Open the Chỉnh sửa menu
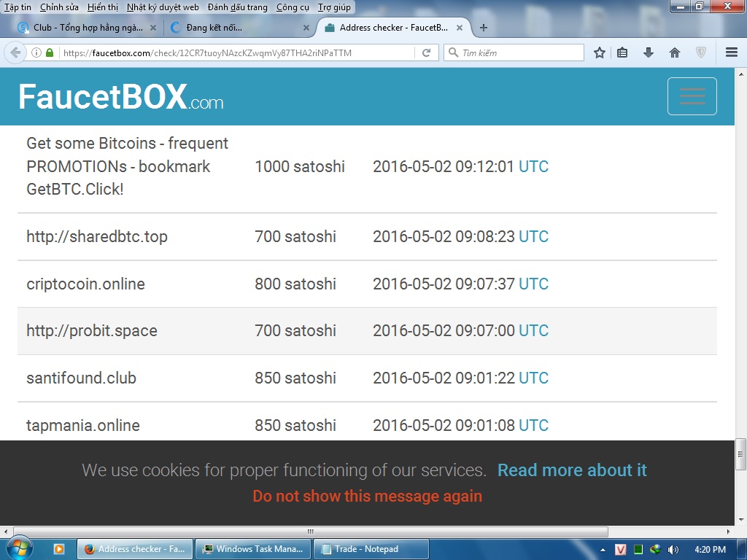The width and height of the screenshot is (747, 560). (x=59, y=7)
